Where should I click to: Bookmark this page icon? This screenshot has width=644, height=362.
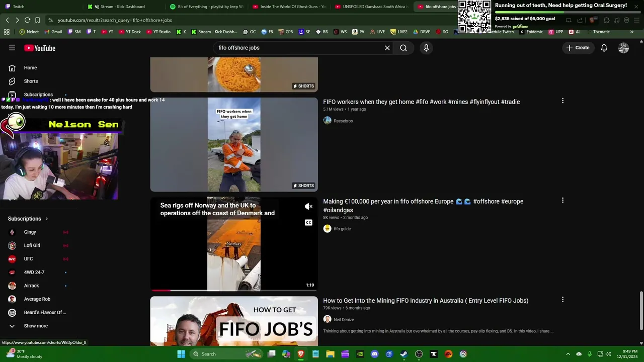pyautogui.click(x=38, y=20)
